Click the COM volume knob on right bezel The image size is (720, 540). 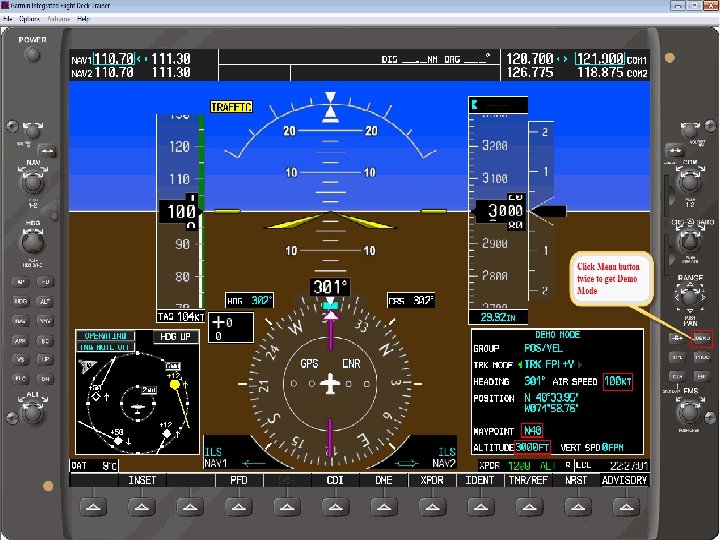[690, 130]
